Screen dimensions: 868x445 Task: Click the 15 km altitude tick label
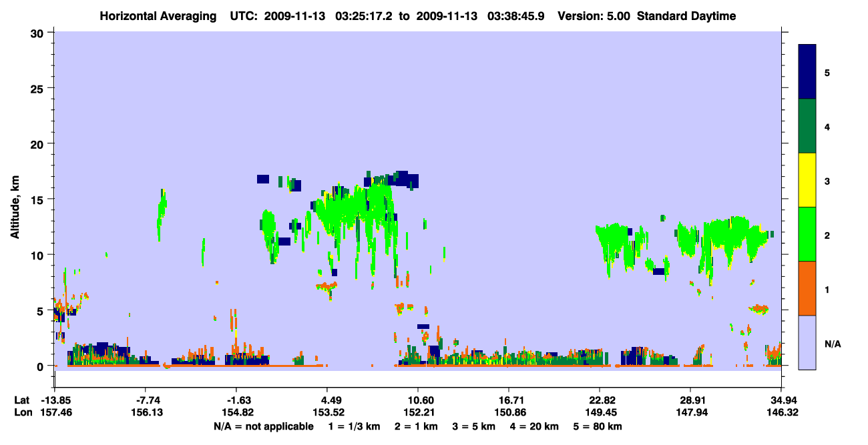click(38, 199)
